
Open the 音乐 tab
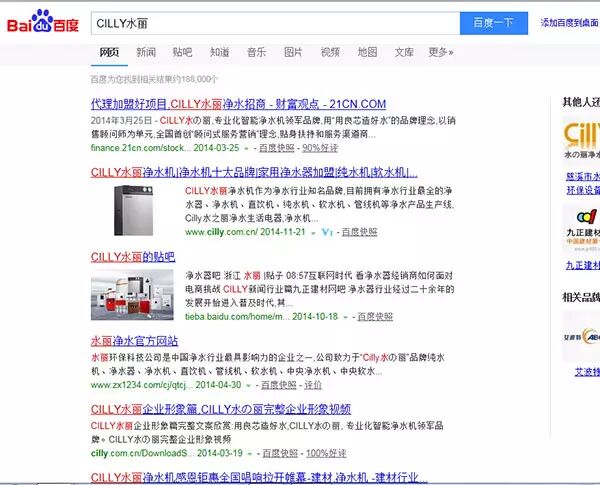point(256,52)
